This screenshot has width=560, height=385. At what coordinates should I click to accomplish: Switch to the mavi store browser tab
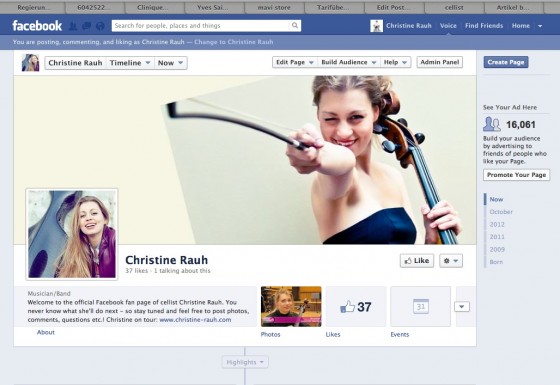pyautogui.click(x=274, y=7)
